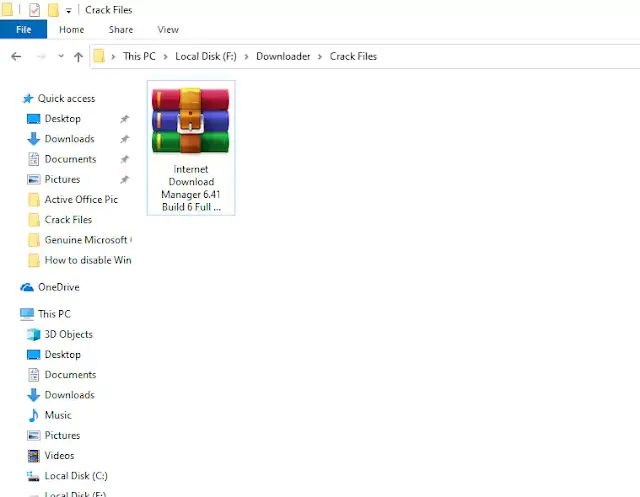
Task: Open pinned Downloads under Quick access
Action: (69, 139)
